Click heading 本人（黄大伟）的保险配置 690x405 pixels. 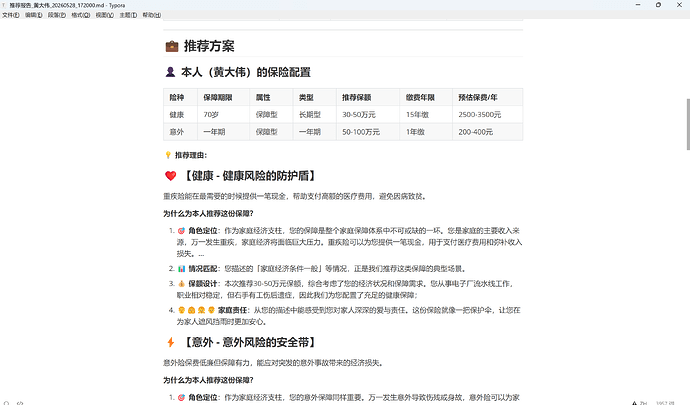pyautogui.click(x=246, y=72)
